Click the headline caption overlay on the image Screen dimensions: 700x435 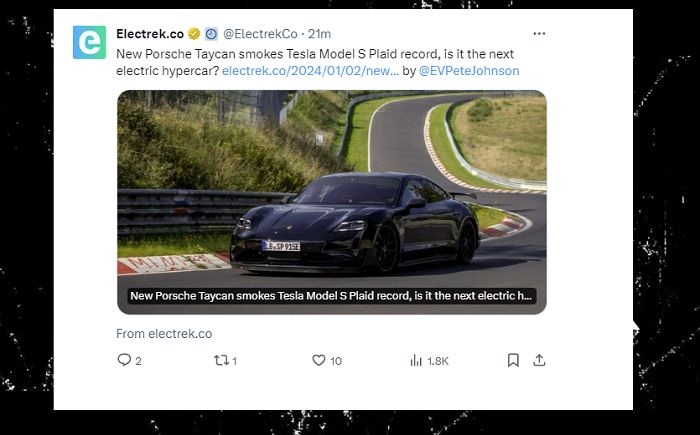pos(332,296)
